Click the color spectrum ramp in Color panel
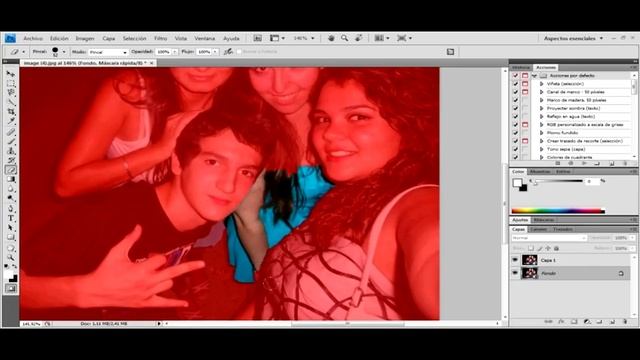This screenshot has width=640, height=360. point(558,211)
